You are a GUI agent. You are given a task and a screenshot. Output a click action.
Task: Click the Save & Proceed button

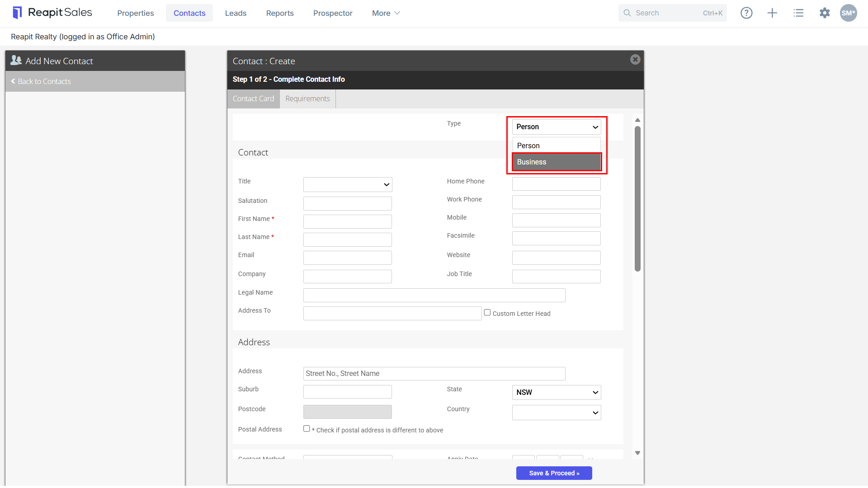(x=554, y=473)
